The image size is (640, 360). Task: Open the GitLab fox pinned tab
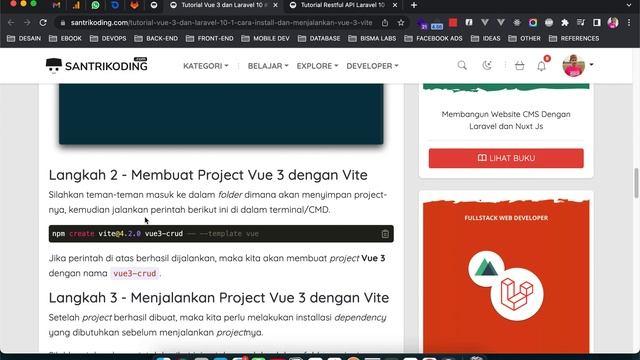tap(134, 5)
